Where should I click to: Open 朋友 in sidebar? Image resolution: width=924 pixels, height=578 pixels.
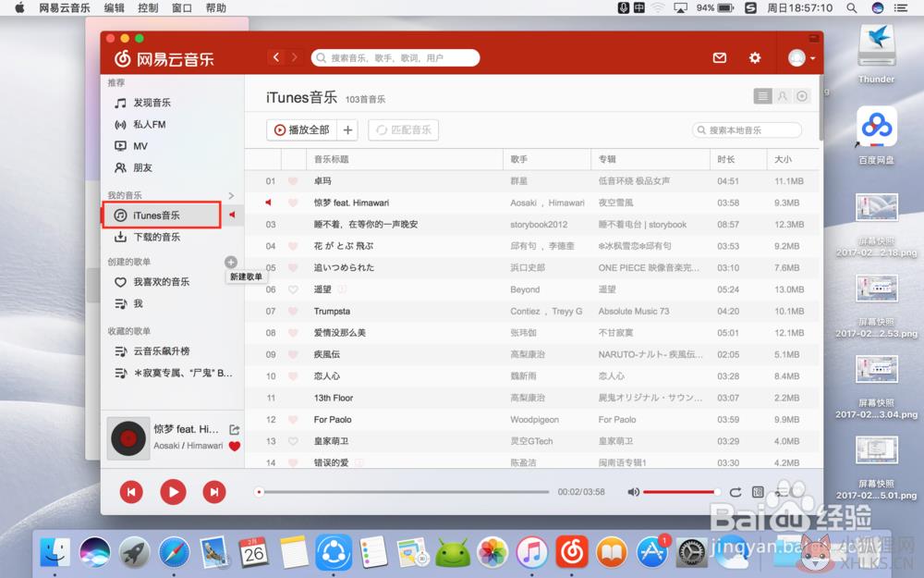132,167
